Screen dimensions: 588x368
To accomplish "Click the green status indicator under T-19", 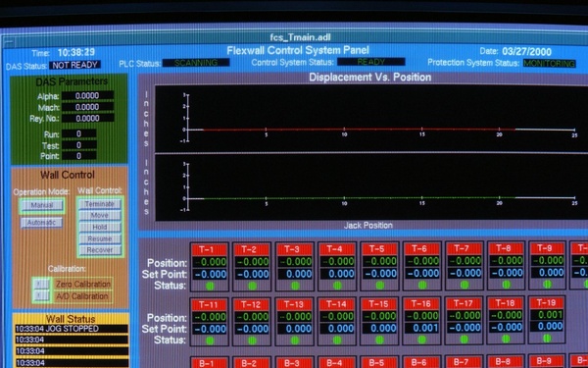I will (547, 339).
